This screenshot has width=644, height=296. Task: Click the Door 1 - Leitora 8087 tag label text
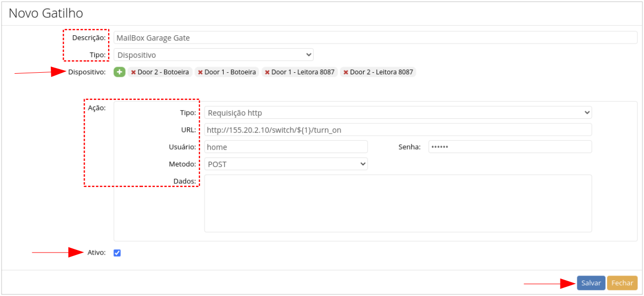pos(303,72)
